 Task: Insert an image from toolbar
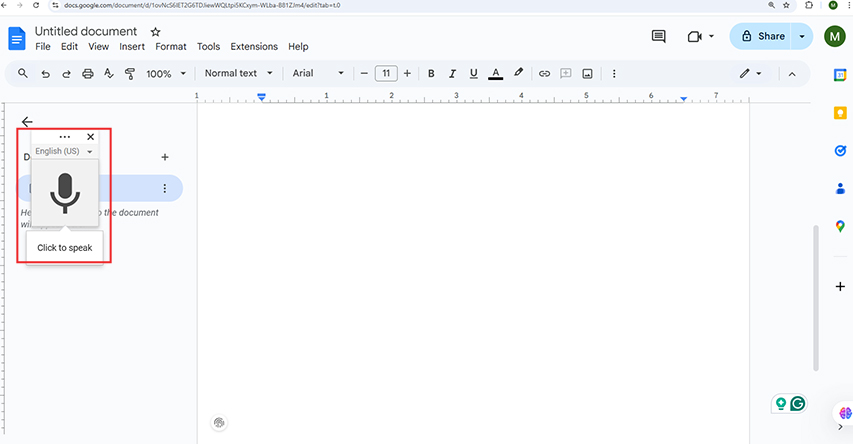pos(587,73)
